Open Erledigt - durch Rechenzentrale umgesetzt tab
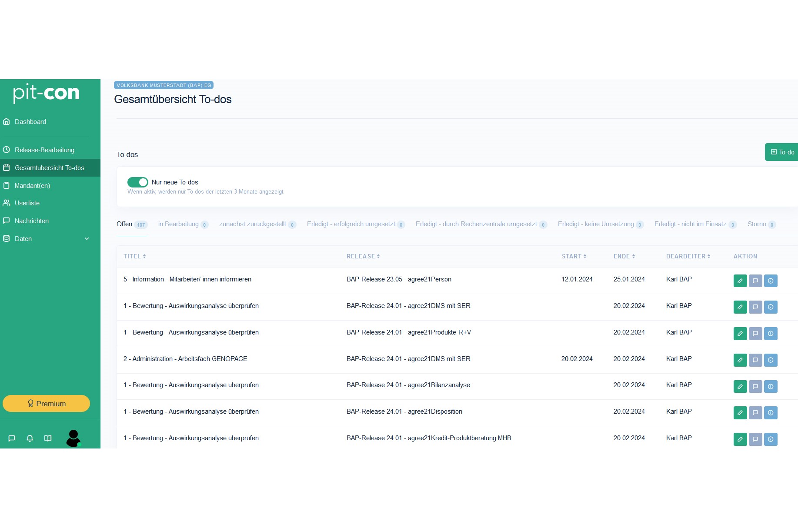The height and width of the screenshot is (532, 798). point(481,224)
